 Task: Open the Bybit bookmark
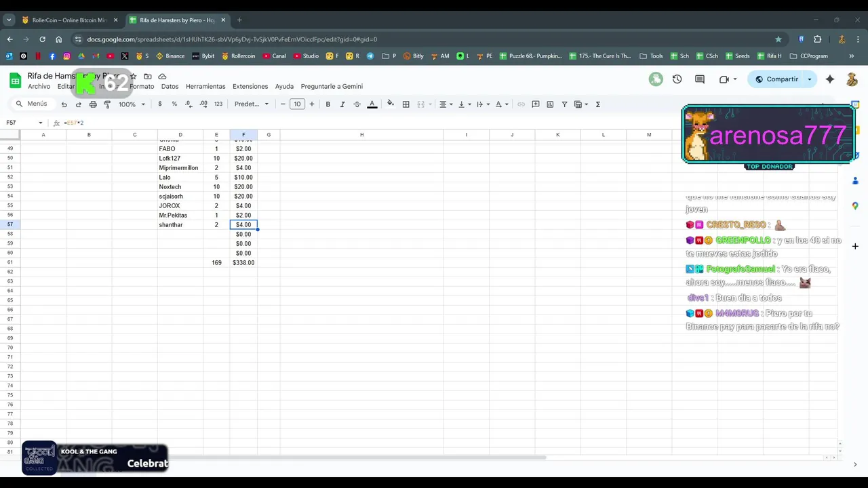pos(203,56)
